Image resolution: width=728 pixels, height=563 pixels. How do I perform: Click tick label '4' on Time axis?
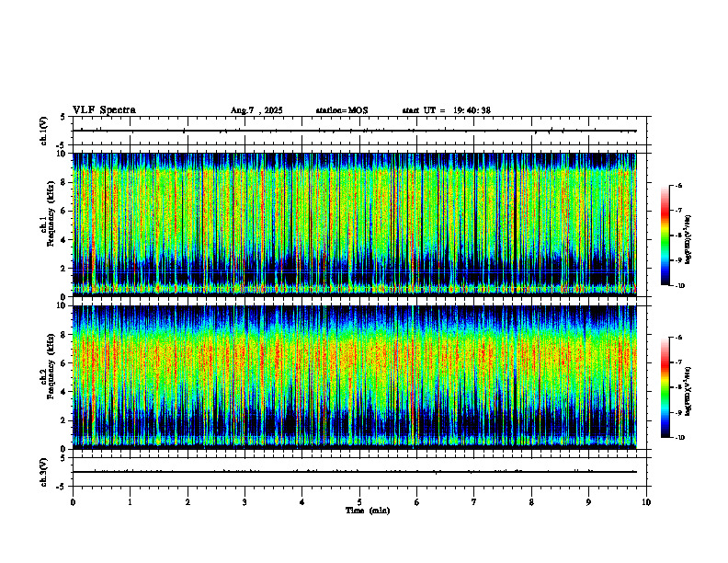pos(302,502)
